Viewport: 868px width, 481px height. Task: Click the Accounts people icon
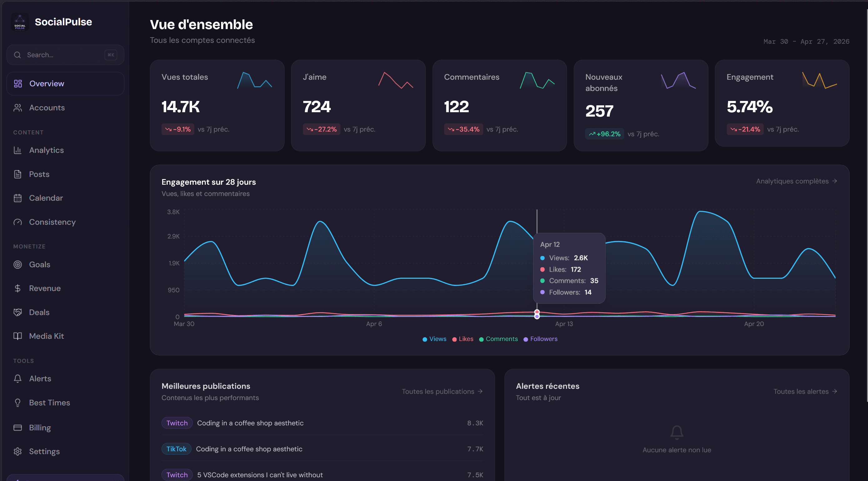click(x=18, y=108)
